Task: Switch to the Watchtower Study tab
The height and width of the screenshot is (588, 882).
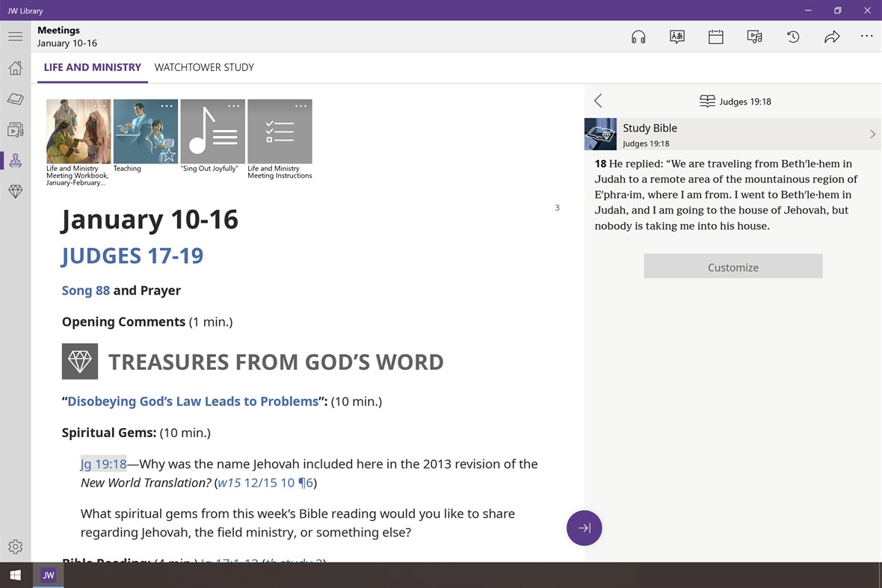Action: pos(204,67)
